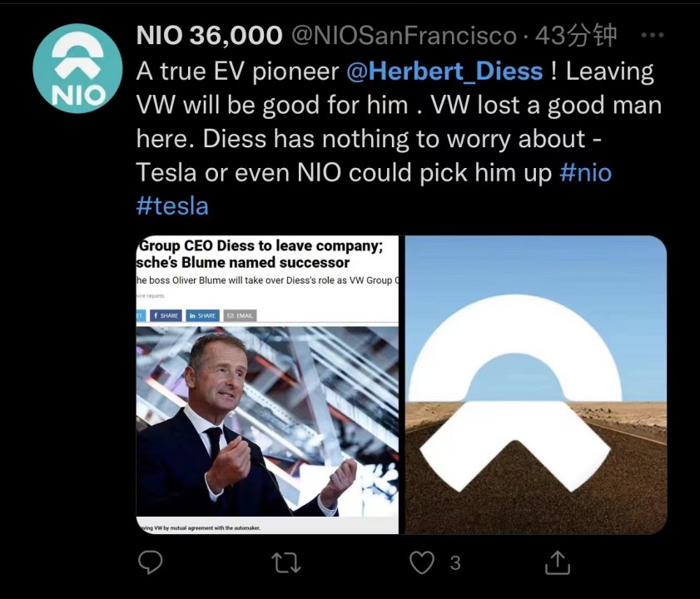Screen dimensions: 700x599
Task: Click the article headline about Diess leaving
Action: pyautogui.click(x=266, y=254)
